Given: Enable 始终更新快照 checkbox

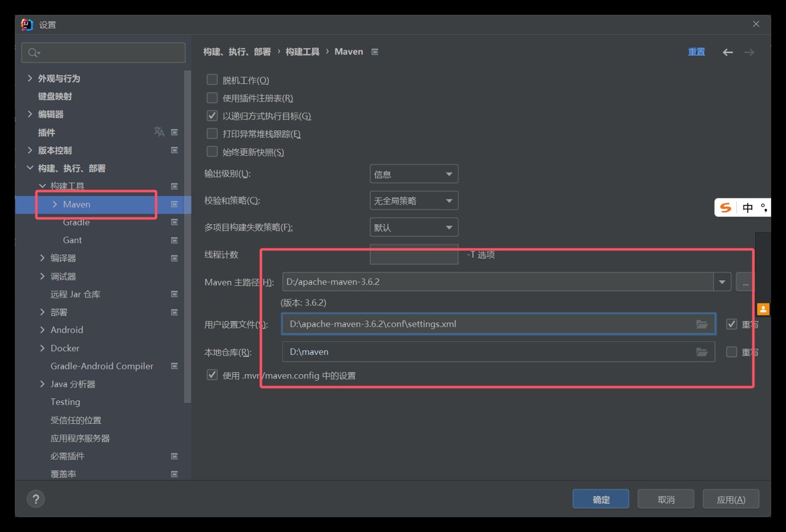Looking at the screenshot, I should (212, 152).
